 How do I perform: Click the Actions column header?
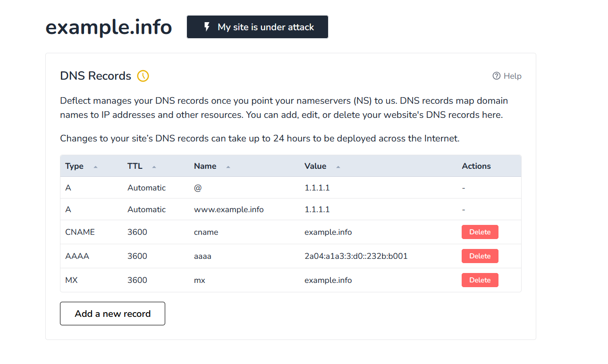coord(476,166)
